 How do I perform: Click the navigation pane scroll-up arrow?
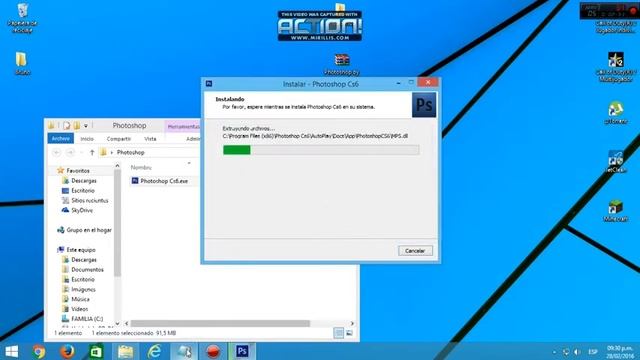[x=118, y=166]
